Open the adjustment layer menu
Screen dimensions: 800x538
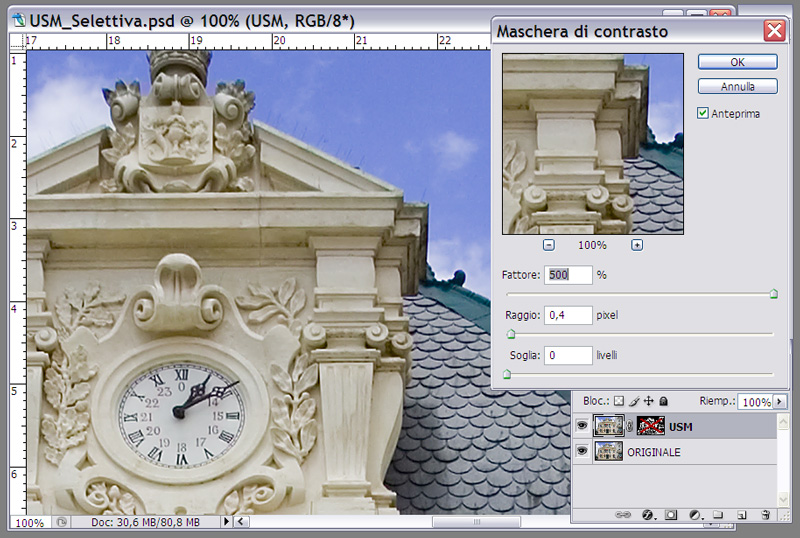(x=695, y=515)
